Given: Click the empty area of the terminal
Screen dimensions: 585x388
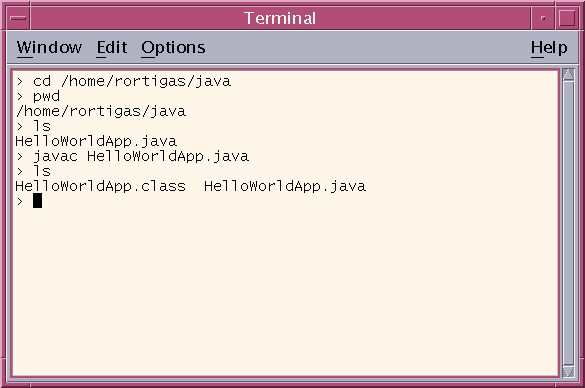Looking at the screenshot, I should point(285,291).
